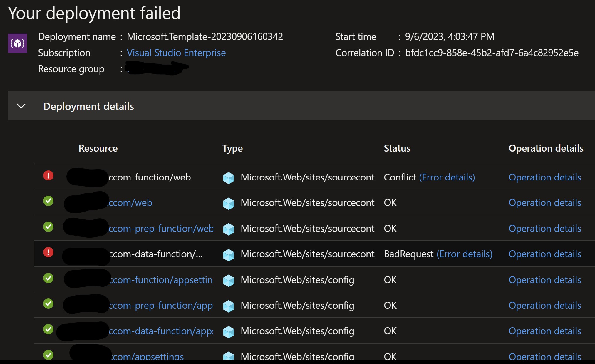Open Error details for the BadRequest status
The width and height of the screenshot is (595, 364).
point(465,254)
